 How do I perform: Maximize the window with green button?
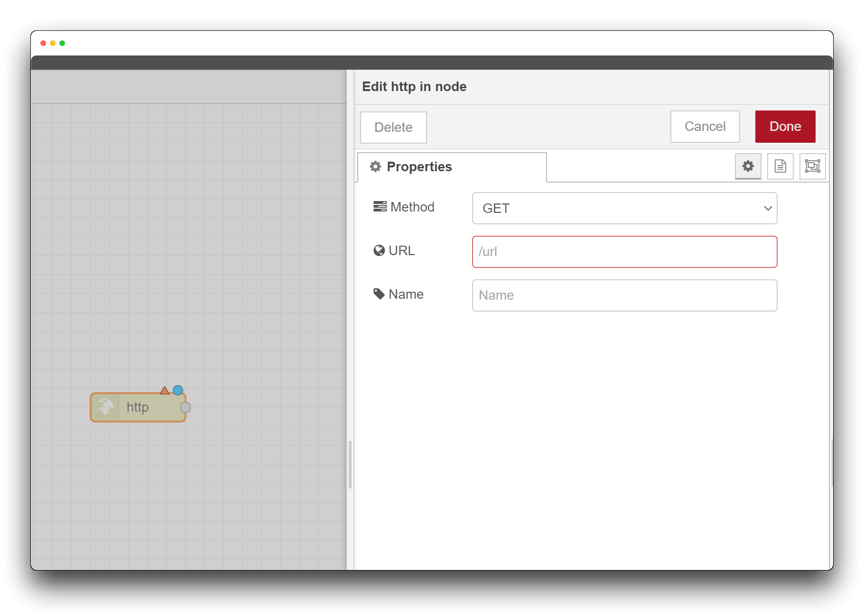coord(62,43)
